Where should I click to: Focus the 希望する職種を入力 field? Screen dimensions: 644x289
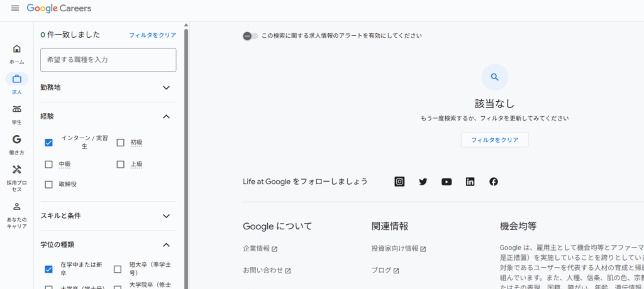pyautogui.click(x=108, y=60)
